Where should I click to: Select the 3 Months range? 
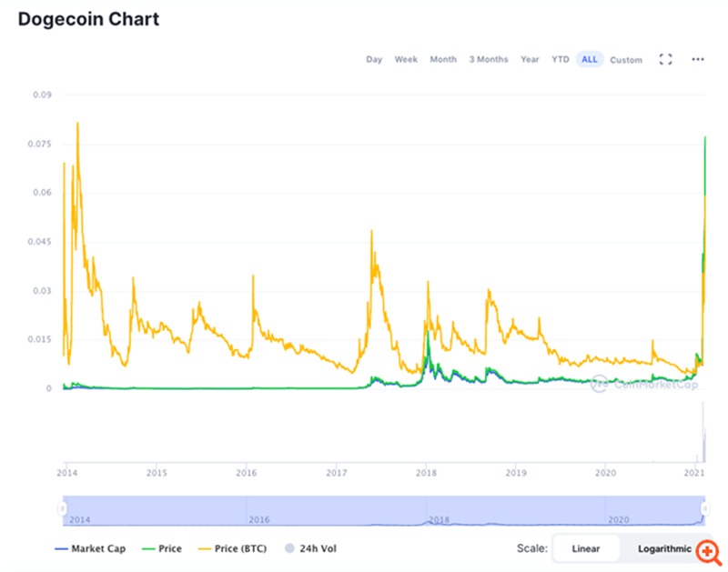[488, 58]
